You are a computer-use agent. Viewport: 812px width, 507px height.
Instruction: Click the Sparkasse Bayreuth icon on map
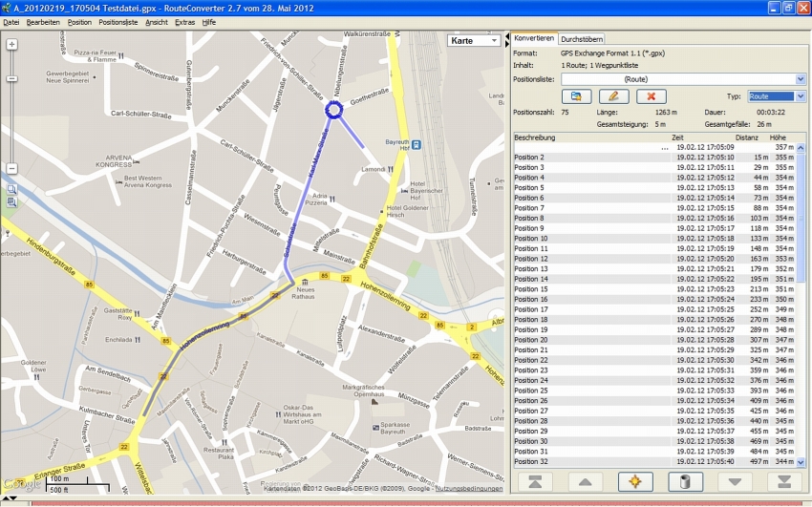coord(376,428)
